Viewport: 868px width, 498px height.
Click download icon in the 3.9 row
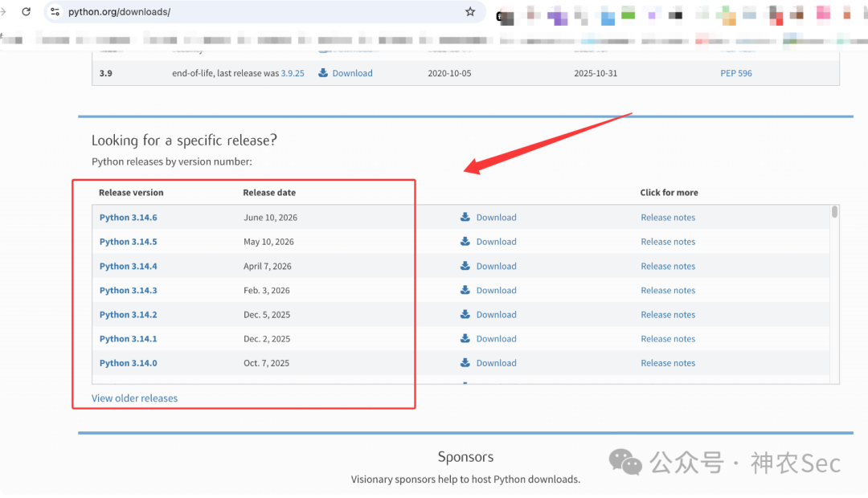[x=323, y=73]
